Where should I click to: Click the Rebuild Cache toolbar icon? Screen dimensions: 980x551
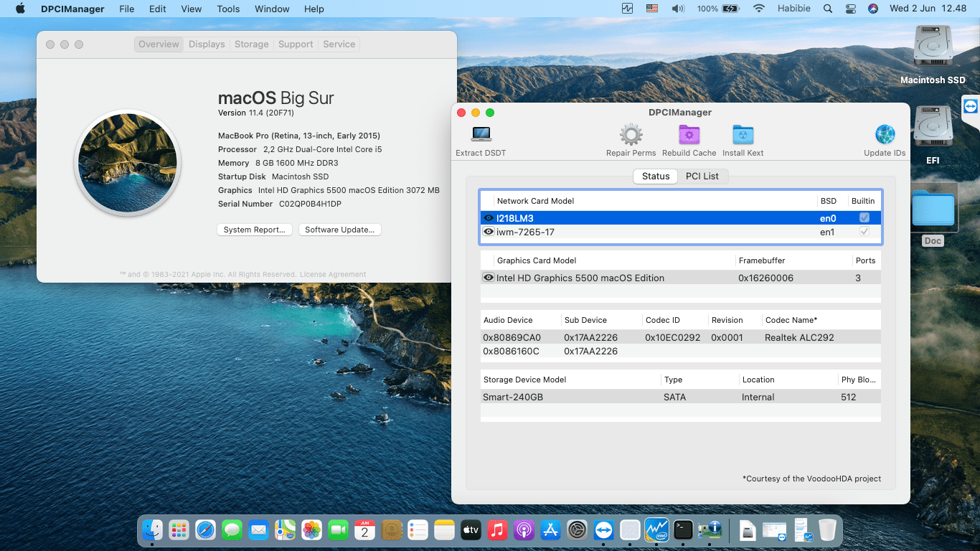tap(689, 135)
